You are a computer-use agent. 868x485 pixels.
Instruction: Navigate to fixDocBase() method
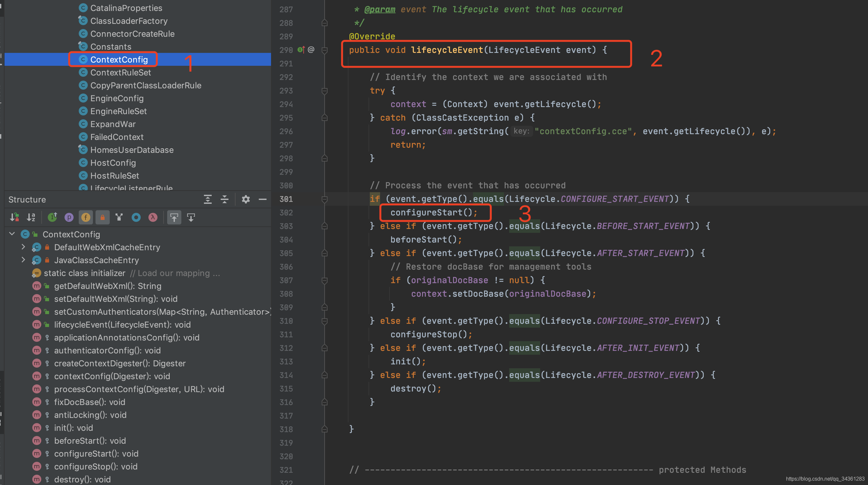coord(89,402)
